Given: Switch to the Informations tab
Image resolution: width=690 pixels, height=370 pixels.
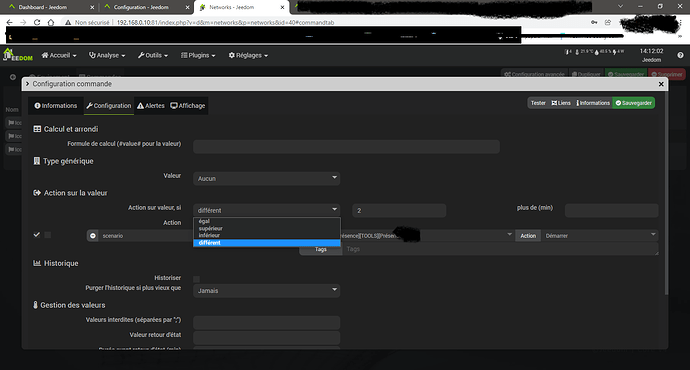Looking at the screenshot, I should tap(56, 106).
